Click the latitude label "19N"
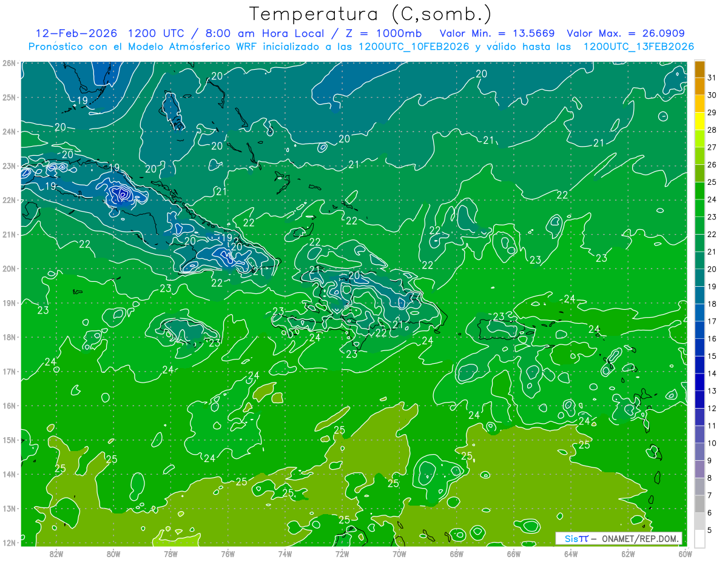728x562 pixels. (x=9, y=303)
